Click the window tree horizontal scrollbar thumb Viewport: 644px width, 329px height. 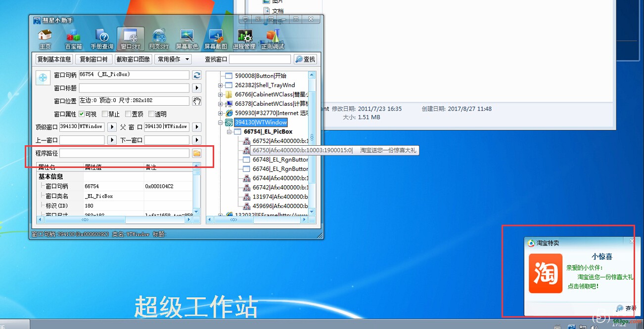coord(233,219)
